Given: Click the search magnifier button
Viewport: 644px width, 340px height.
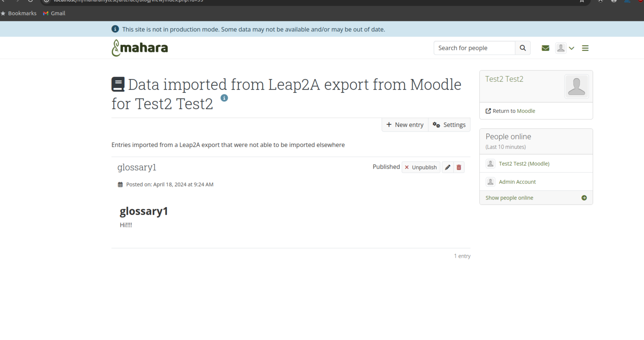Looking at the screenshot, I should [523, 48].
